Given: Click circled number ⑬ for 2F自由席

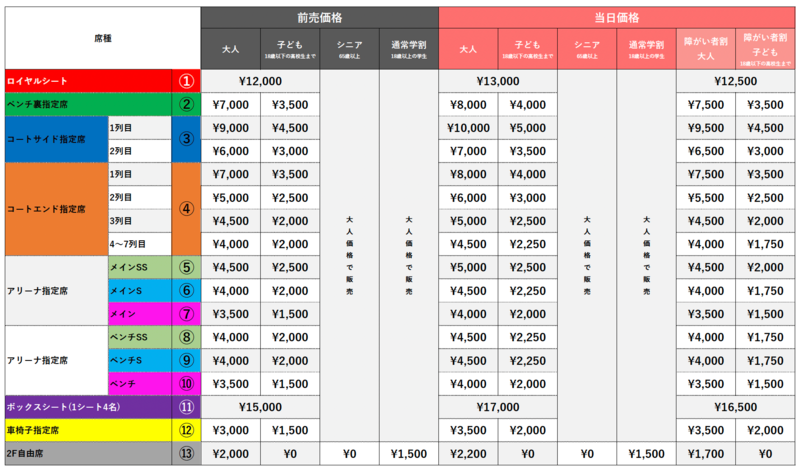Looking at the screenshot, I should 186,454.
